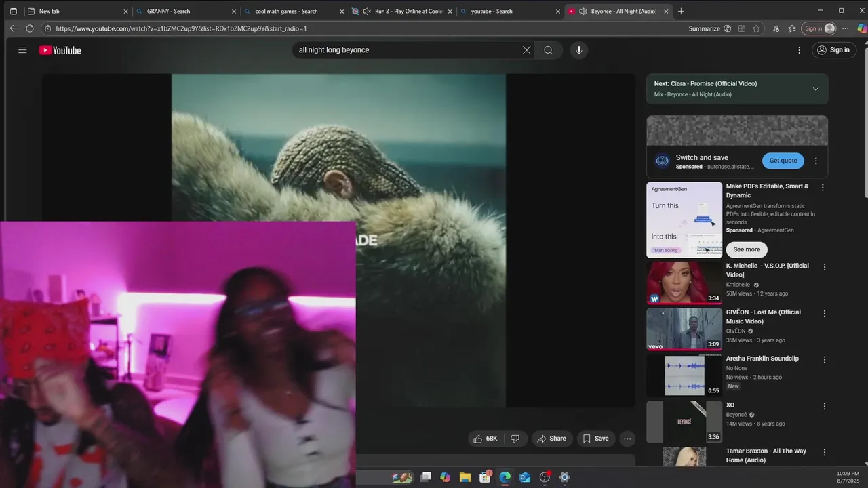
Task: Open the XO video title
Action: (x=730, y=405)
